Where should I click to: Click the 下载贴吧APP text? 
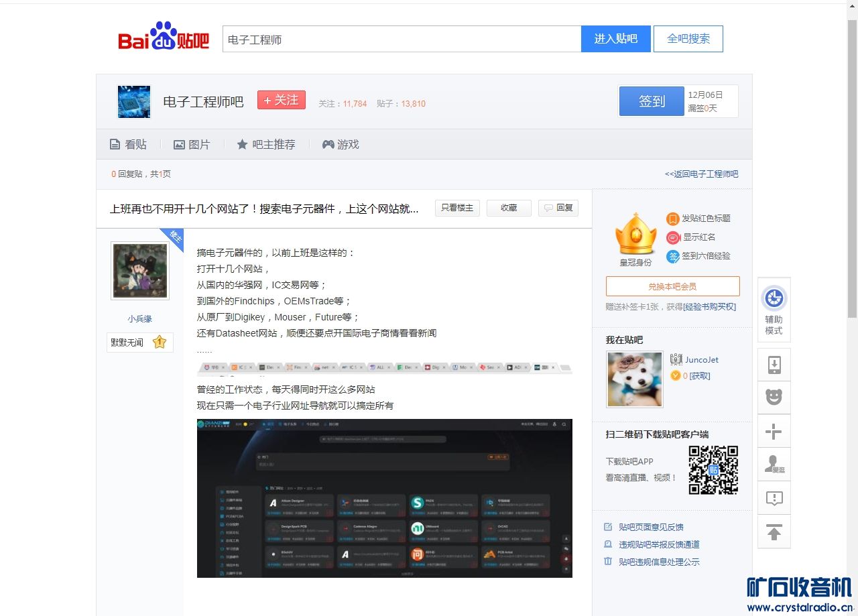click(x=629, y=462)
